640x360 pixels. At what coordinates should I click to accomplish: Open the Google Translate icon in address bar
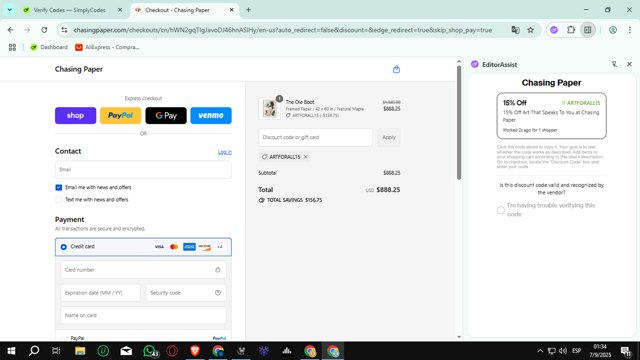[x=515, y=30]
